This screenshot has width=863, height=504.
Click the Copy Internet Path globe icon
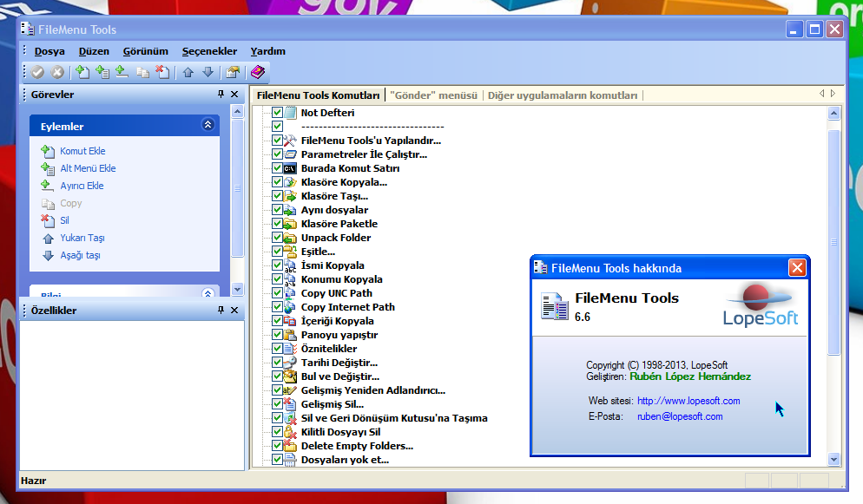click(x=290, y=307)
